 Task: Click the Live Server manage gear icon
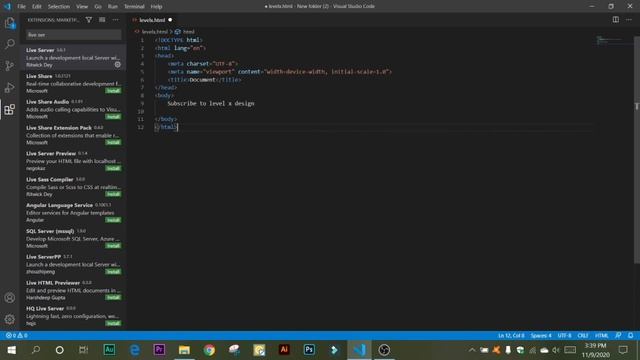pyautogui.click(x=118, y=64)
